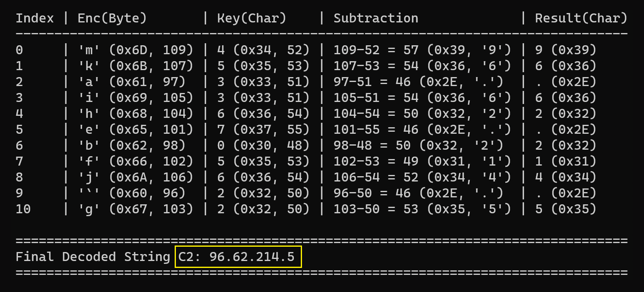644x292 pixels.
Task: Click result 1 (0x31) in Result column
Action: click(x=566, y=161)
